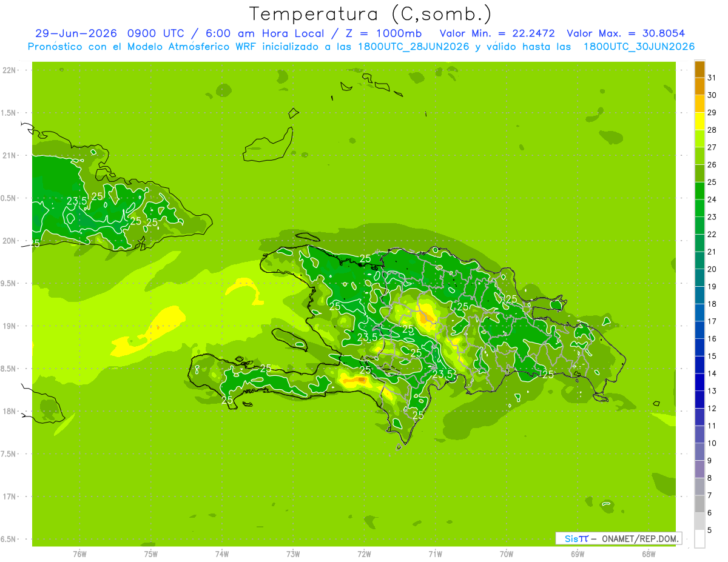Pick the legend swatch between 30 and 31
728x562 pixels.
click(699, 86)
